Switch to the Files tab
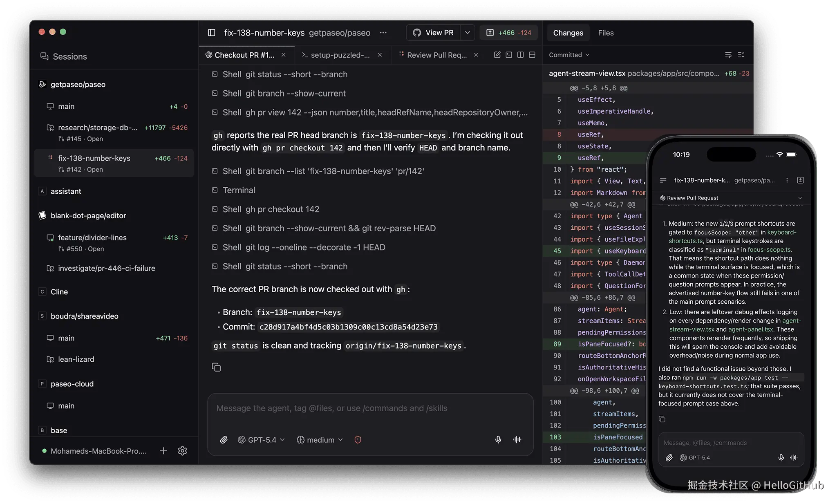Screen dimensions: 837x504 click(x=606, y=33)
